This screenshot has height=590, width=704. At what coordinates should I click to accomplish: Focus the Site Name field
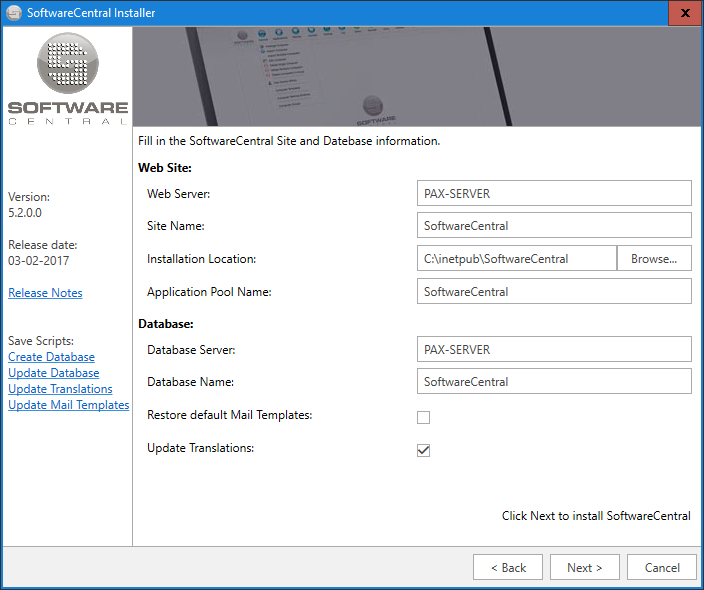[553, 225]
